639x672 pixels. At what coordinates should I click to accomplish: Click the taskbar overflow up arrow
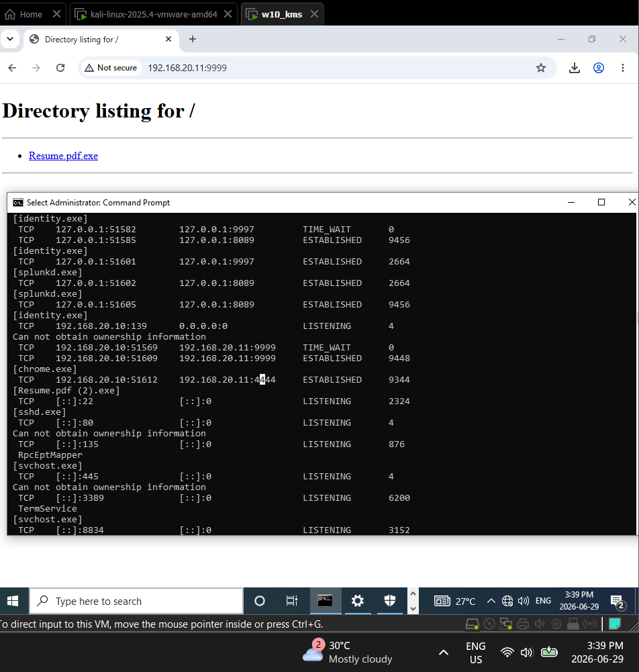click(x=413, y=593)
